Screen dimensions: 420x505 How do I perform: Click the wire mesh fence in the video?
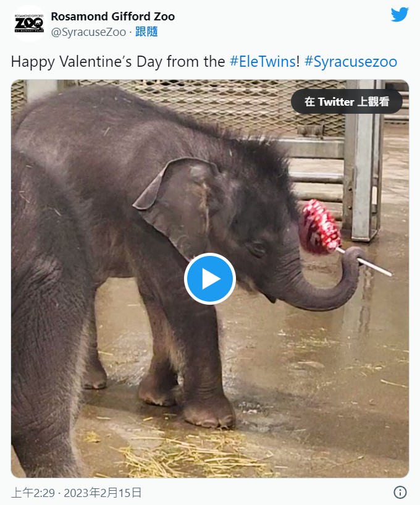point(209,103)
